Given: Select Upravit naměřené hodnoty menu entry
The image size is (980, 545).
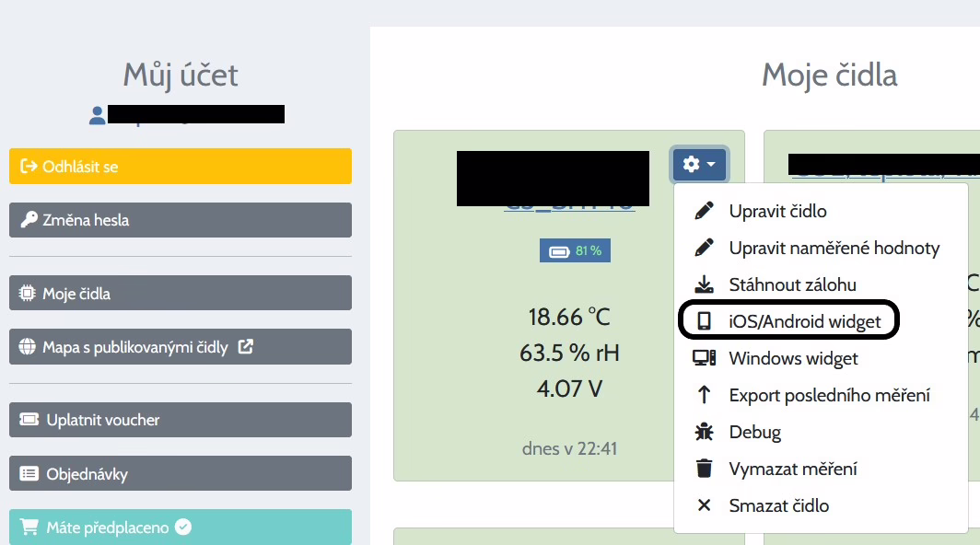Looking at the screenshot, I should [834, 248].
